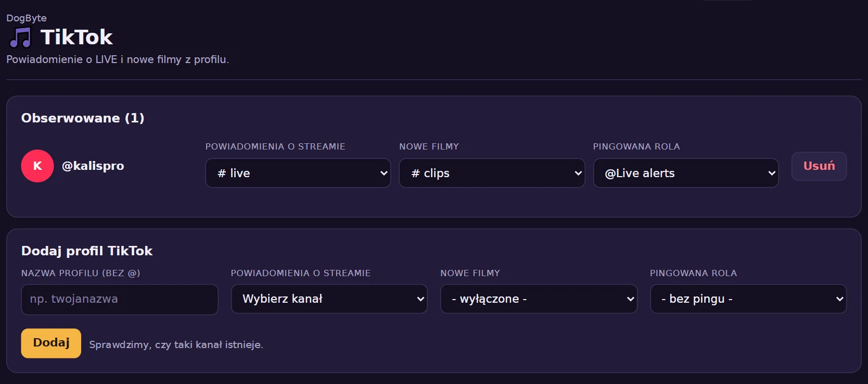Focus the 'np. twojanazwa' profile name field

[x=120, y=299]
